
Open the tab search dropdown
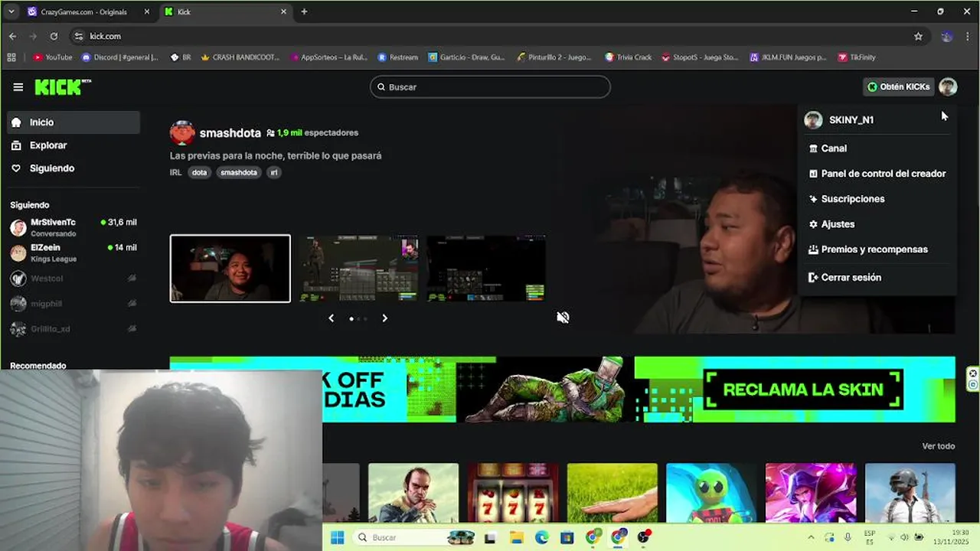[x=11, y=11]
